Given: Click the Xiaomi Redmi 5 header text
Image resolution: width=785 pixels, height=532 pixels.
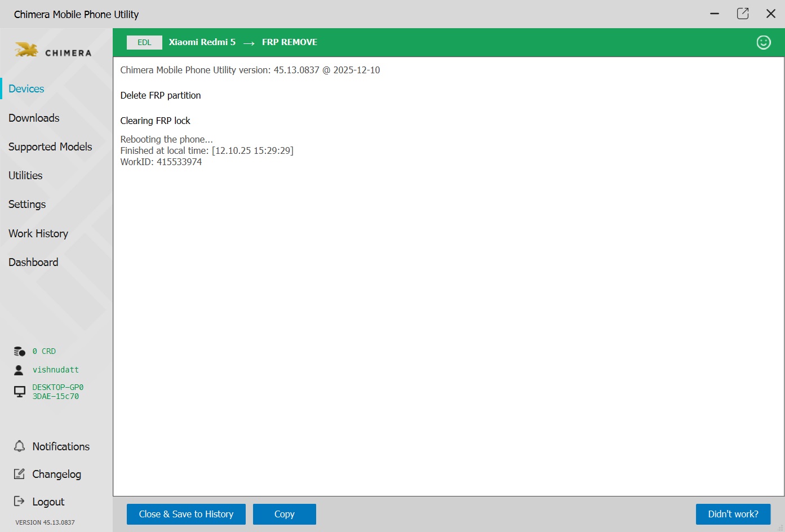Looking at the screenshot, I should click(x=202, y=42).
